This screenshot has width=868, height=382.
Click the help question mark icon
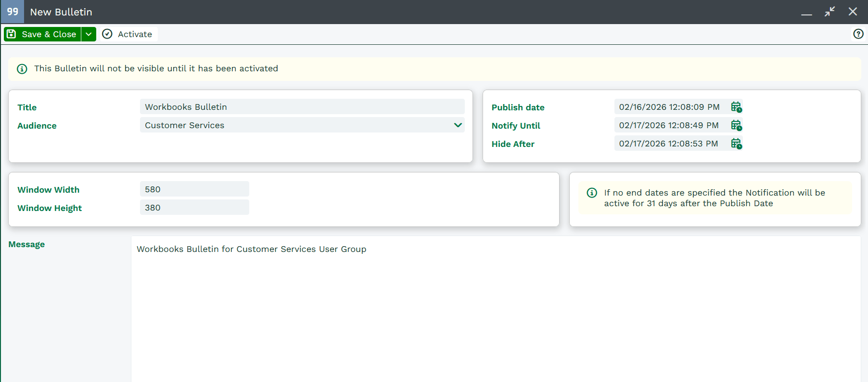tap(858, 34)
